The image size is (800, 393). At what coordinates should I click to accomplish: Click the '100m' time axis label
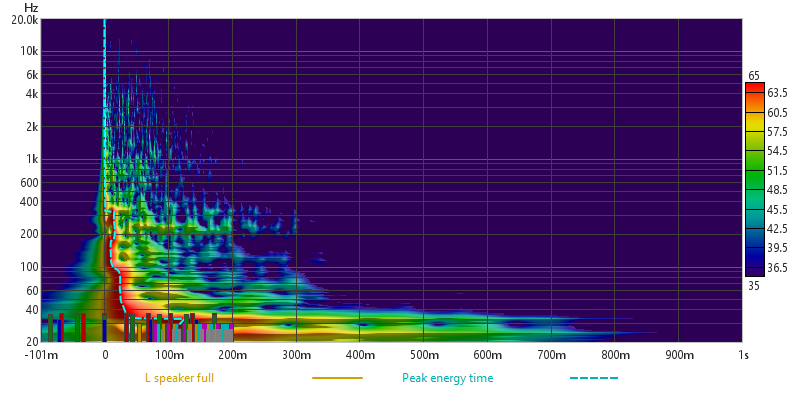point(168,355)
